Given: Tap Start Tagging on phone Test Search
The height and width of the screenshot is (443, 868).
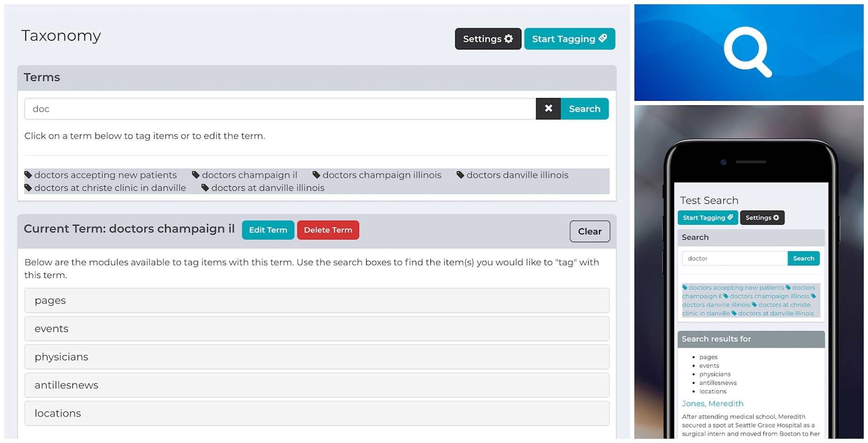Looking at the screenshot, I should point(708,217).
